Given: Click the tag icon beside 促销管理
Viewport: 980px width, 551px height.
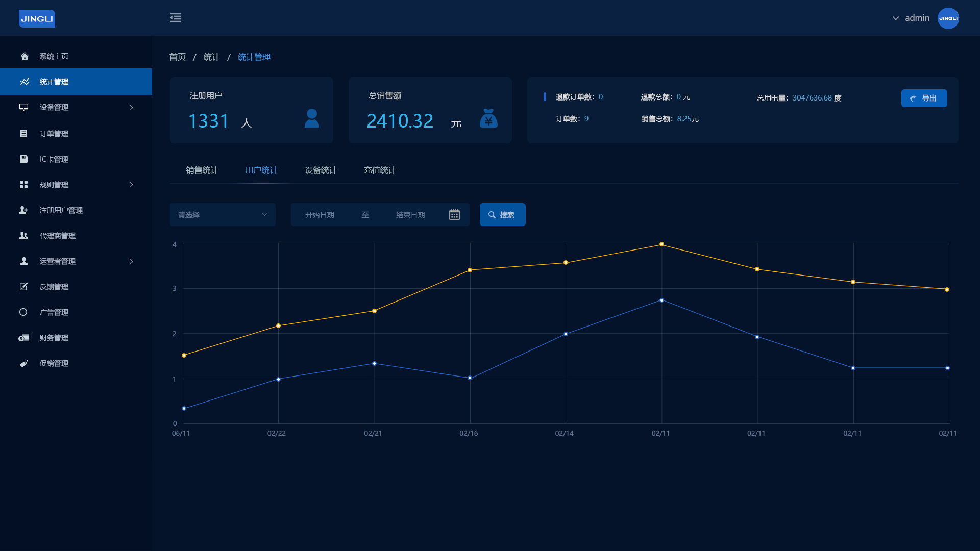Looking at the screenshot, I should [24, 363].
